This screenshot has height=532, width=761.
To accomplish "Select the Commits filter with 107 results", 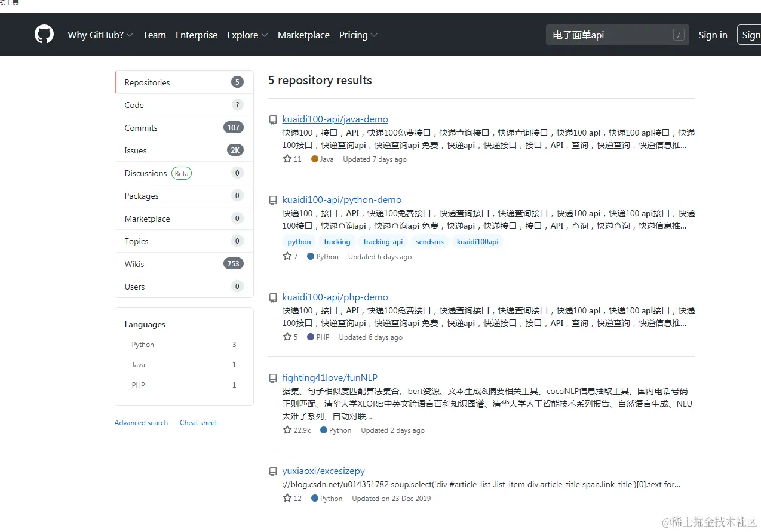I will 184,128.
